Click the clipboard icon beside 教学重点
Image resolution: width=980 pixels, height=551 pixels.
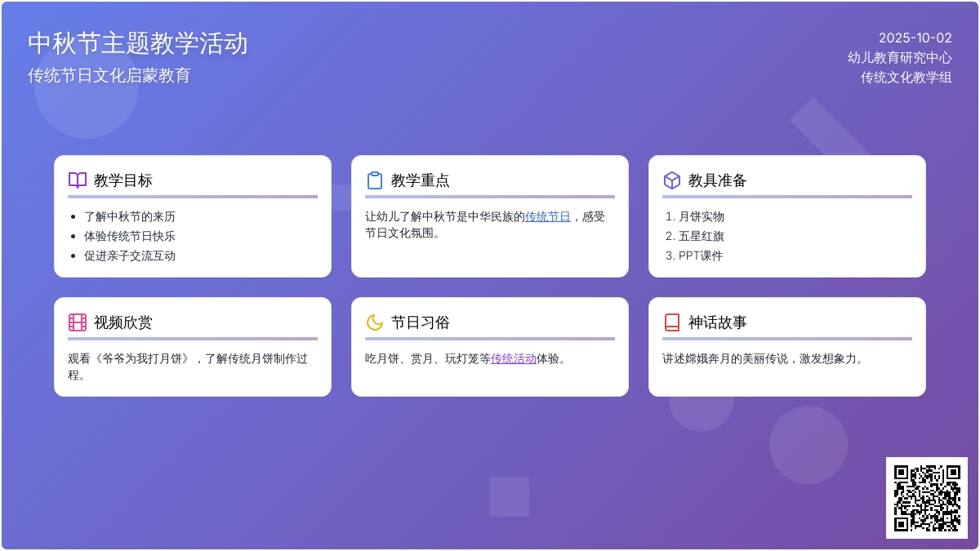375,180
